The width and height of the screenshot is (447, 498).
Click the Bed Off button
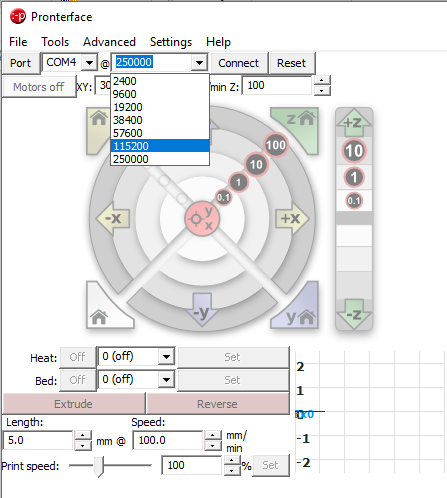[77, 380]
